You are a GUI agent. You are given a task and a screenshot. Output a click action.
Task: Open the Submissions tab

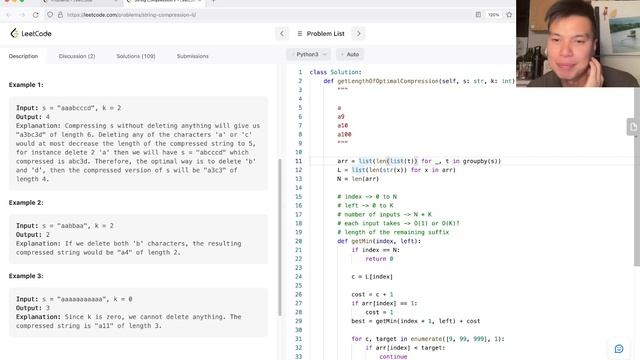193,56
